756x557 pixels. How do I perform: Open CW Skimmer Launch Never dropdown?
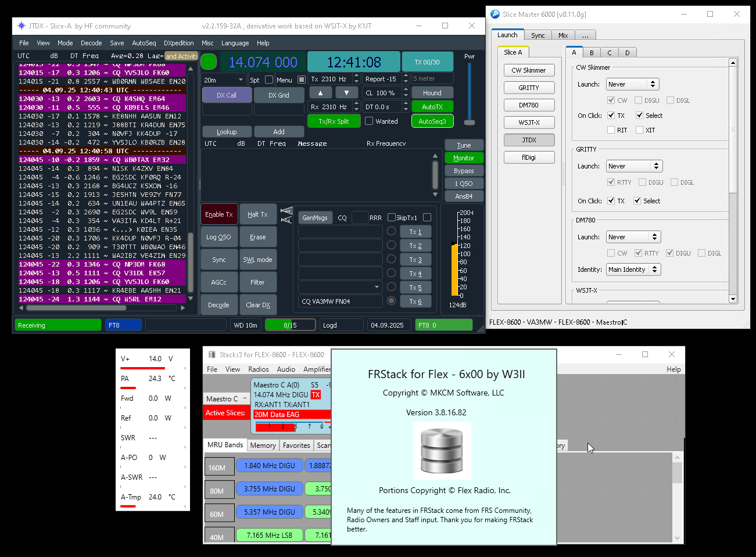tap(632, 84)
